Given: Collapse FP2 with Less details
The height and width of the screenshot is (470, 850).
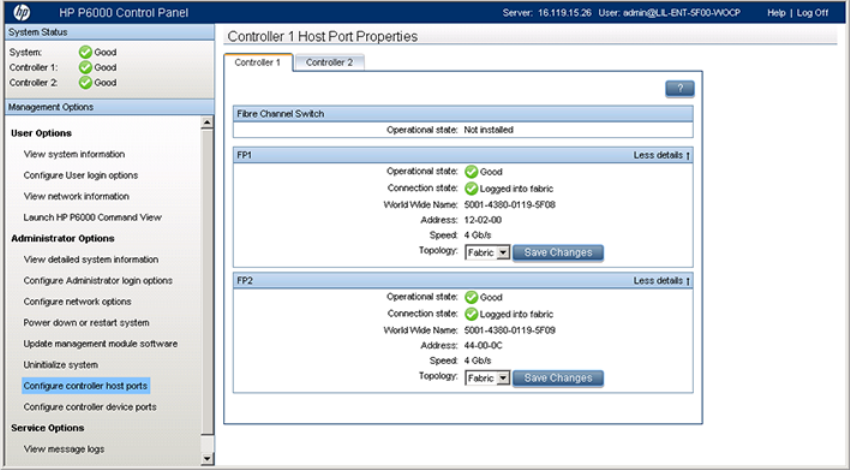Looking at the screenshot, I should [x=661, y=281].
